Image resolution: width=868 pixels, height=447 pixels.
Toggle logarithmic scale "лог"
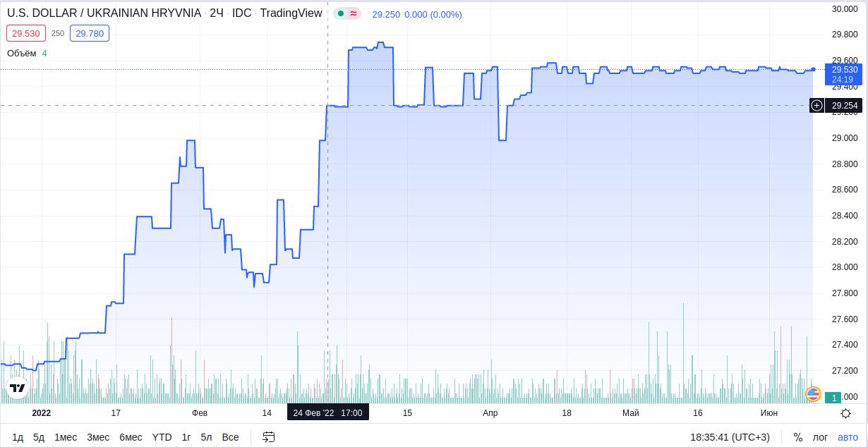point(820,437)
